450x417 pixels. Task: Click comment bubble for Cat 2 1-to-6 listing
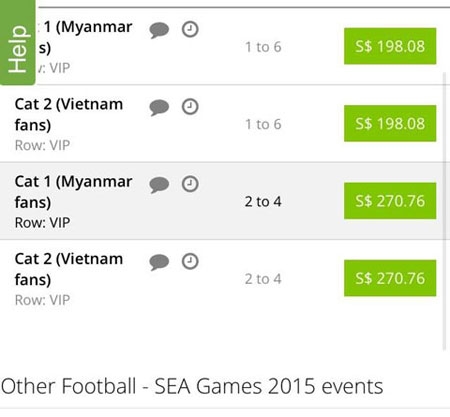(159, 108)
